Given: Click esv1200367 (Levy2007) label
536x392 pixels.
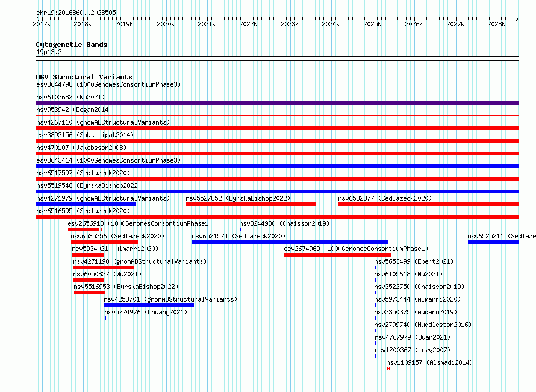Looking at the screenshot, I should [x=413, y=350].
